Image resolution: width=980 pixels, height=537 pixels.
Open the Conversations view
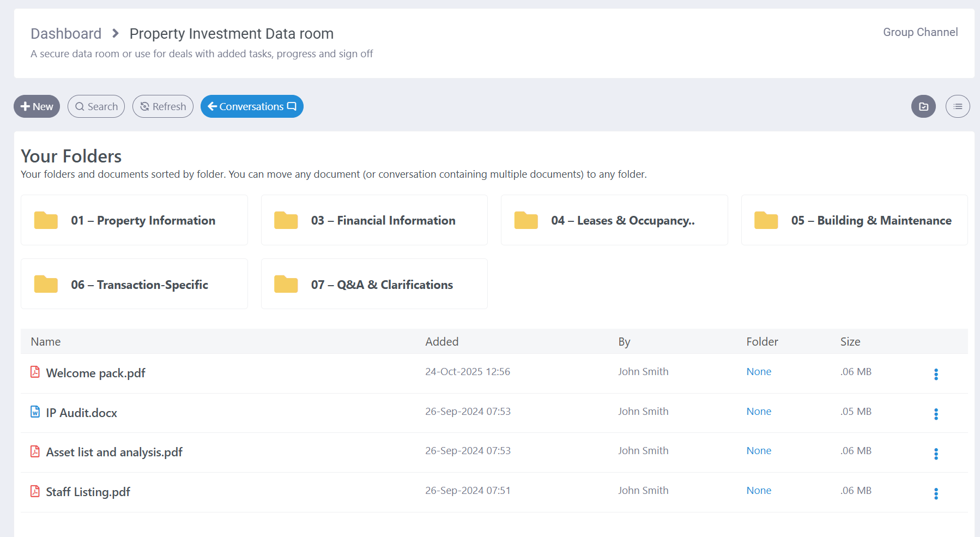tap(252, 106)
